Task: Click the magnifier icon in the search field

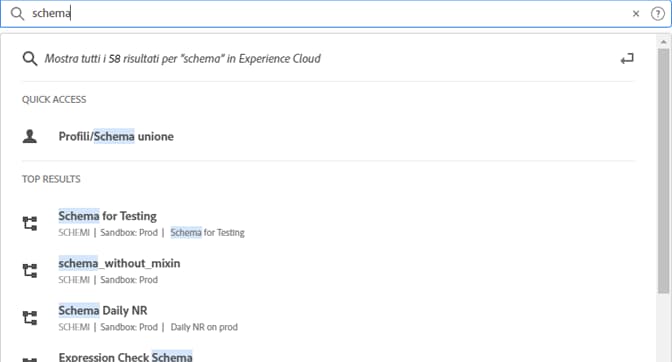Action: (x=17, y=13)
